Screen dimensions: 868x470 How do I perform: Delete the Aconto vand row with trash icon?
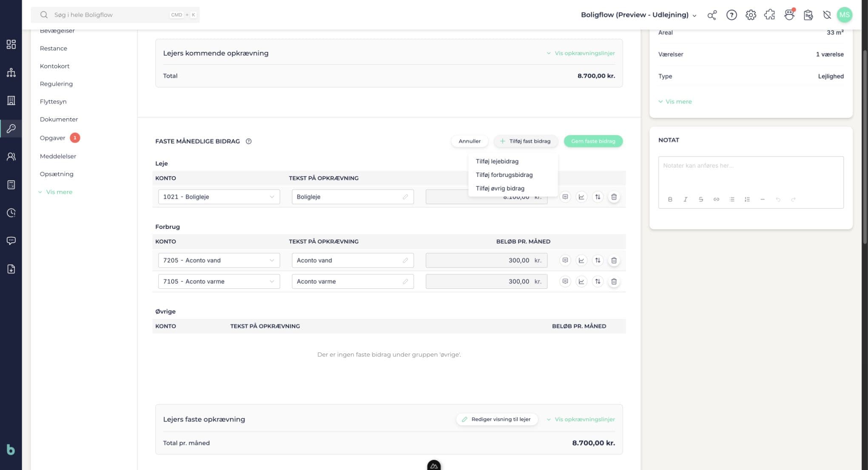pyautogui.click(x=614, y=260)
